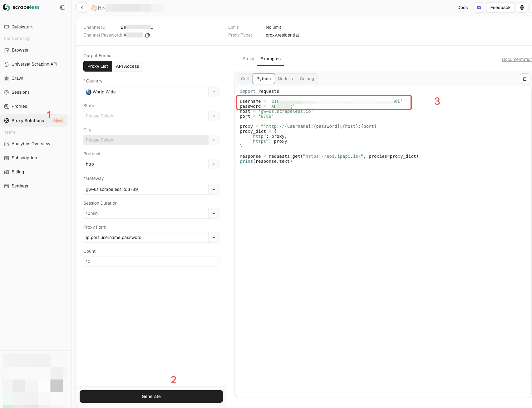
Task: Open the State dropdown
Action: [151, 116]
